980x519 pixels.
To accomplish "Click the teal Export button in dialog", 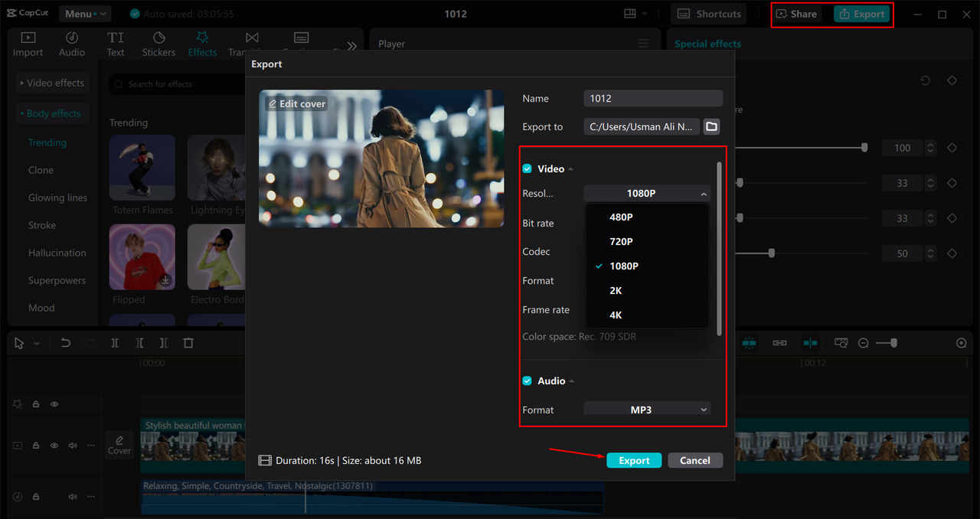I will pyautogui.click(x=634, y=460).
